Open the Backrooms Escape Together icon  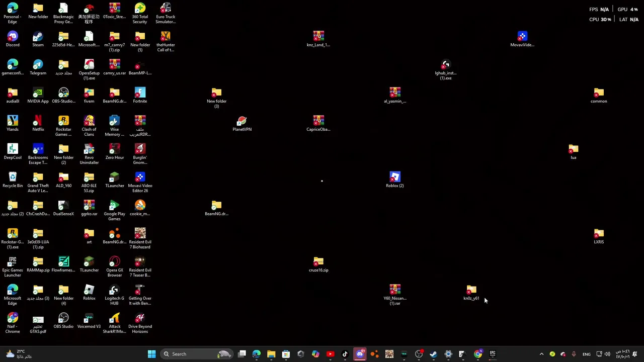point(38,154)
